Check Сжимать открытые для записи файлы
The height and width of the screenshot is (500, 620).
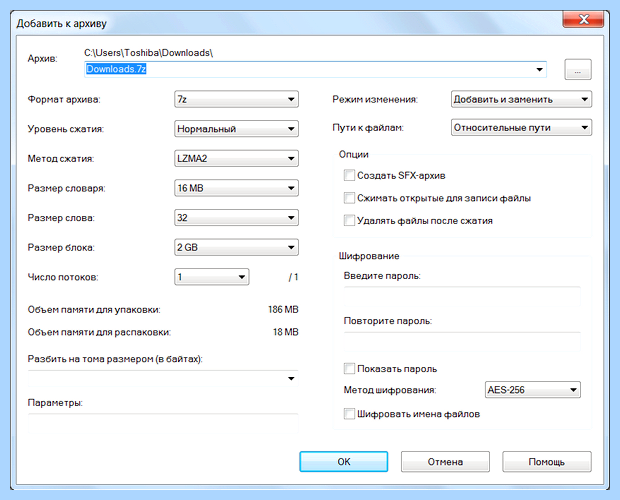349,198
